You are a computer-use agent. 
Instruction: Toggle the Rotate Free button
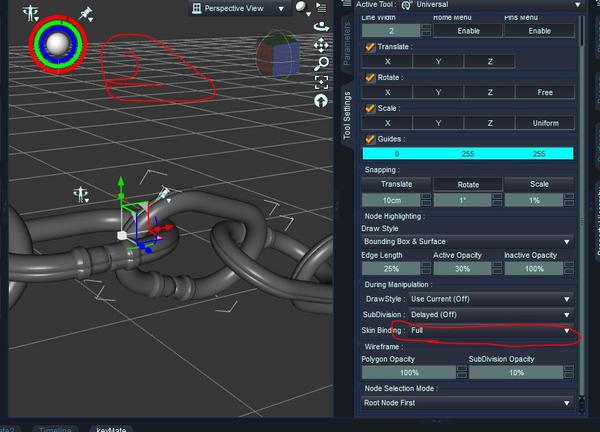point(545,92)
